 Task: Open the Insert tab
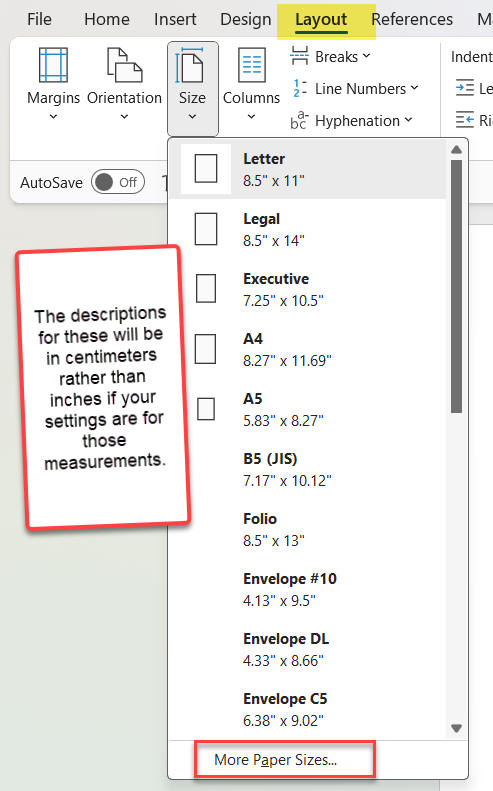pos(175,19)
